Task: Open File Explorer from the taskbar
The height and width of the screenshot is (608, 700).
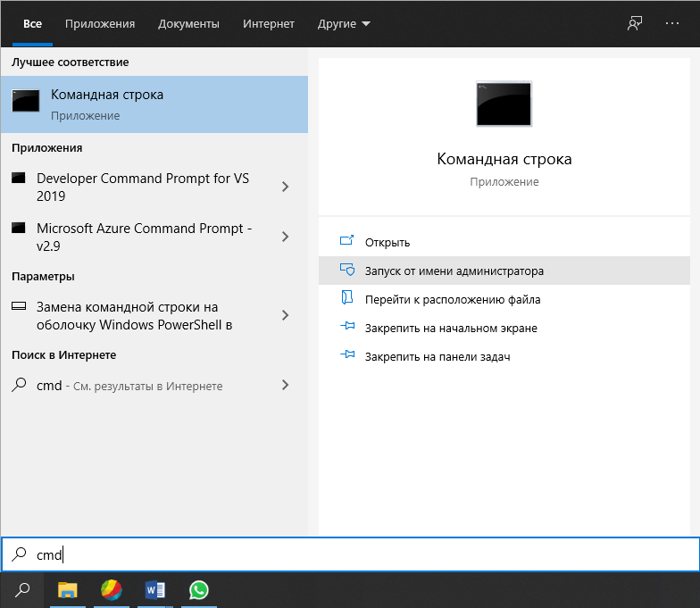Action: [68, 590]
